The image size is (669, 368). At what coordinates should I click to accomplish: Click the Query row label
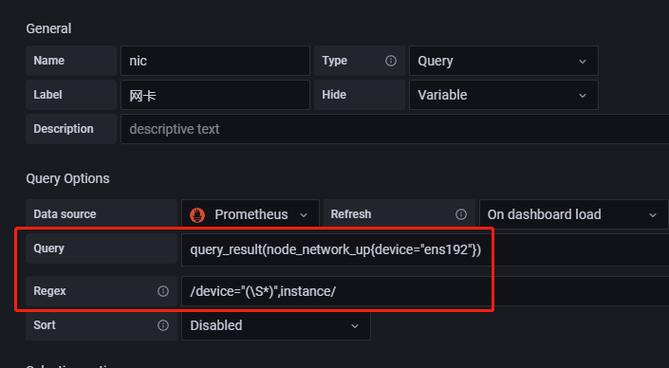[49, 248]
